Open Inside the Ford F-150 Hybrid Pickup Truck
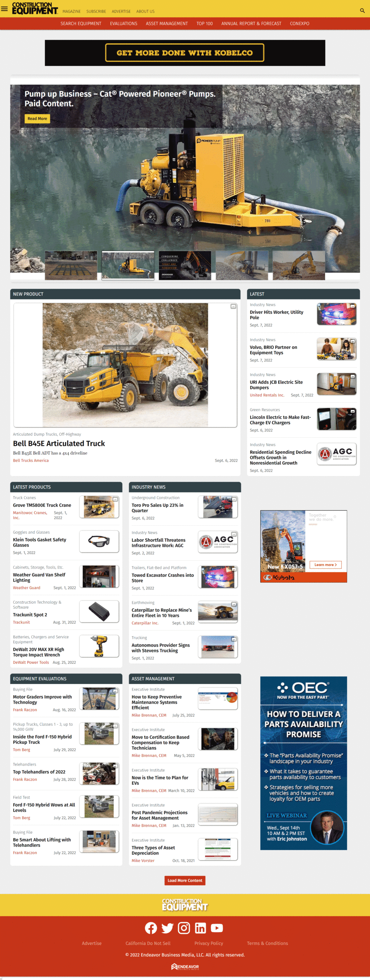 [x=42, y=739]
